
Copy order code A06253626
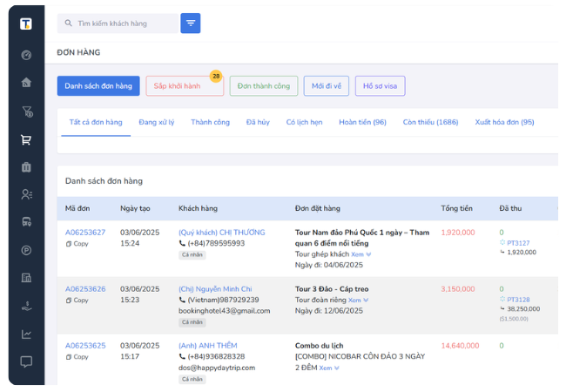77,301
